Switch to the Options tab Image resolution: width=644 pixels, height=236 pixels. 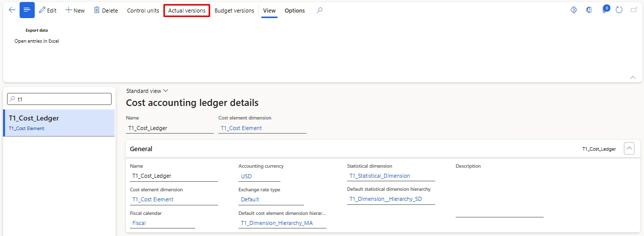coord(295,11)
